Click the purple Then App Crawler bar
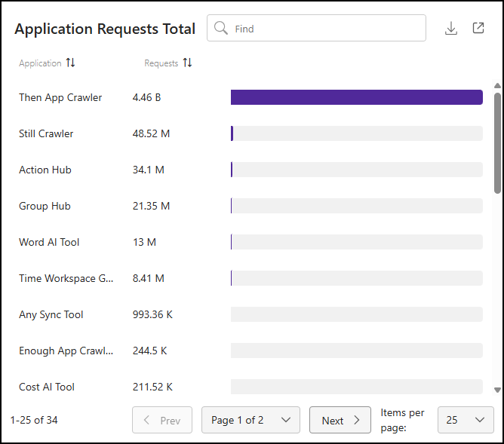 (x=356, y=97)
